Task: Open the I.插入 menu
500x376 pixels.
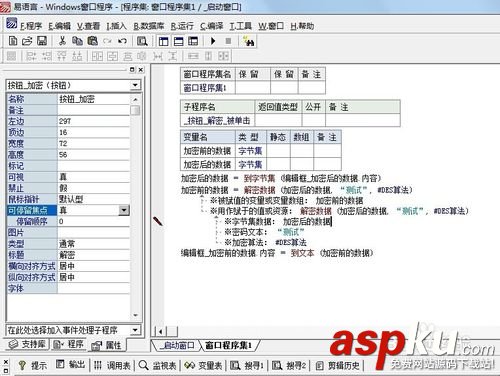Action: 116,26
